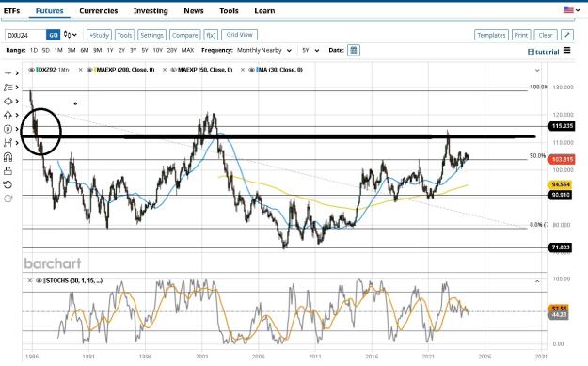Set range to MAX
The height and width of the screenshot is (366, 588).
187,50
